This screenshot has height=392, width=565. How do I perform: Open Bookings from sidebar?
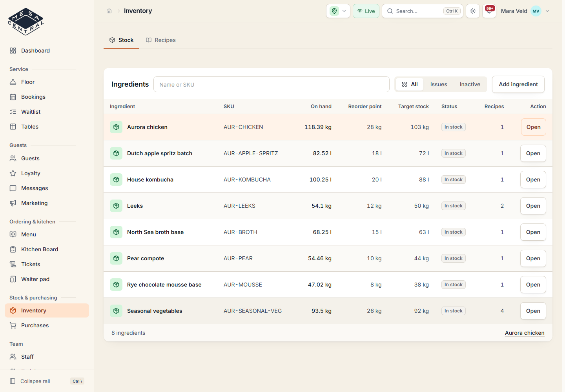[x=47, y=97]
